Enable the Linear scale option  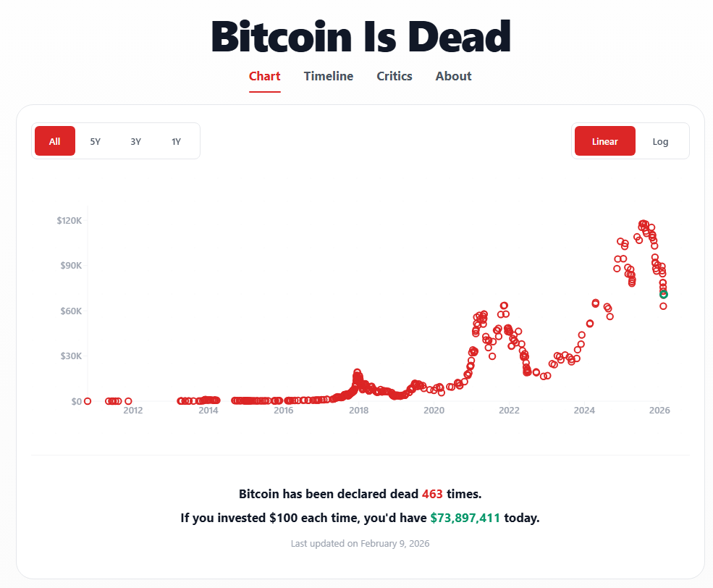pos(604,141)
